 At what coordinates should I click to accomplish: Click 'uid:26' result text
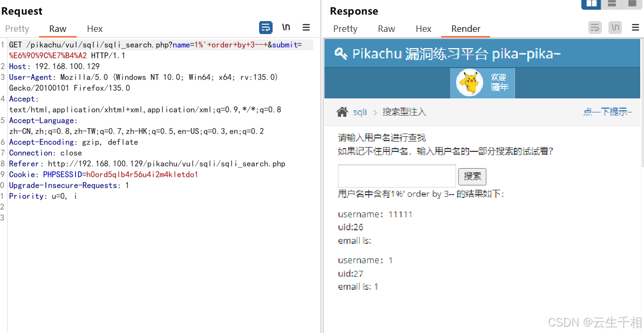(x=351, y=228)
